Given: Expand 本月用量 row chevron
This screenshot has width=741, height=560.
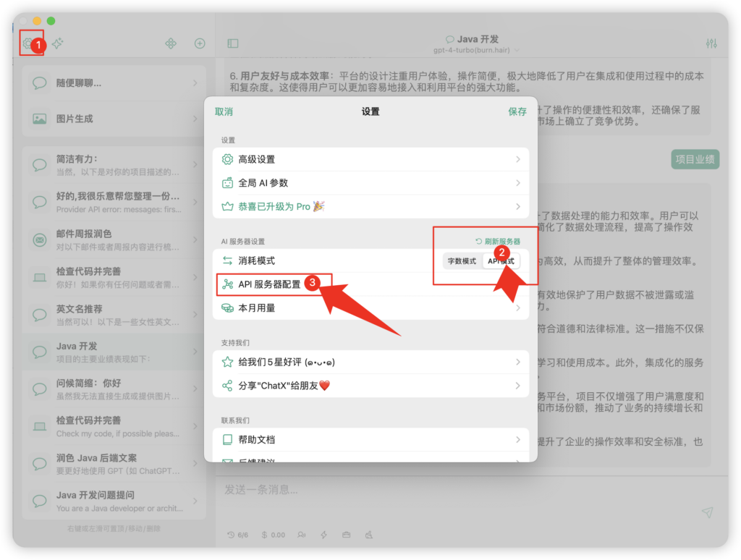Looking at the screenshot, I should coord(518,308).
